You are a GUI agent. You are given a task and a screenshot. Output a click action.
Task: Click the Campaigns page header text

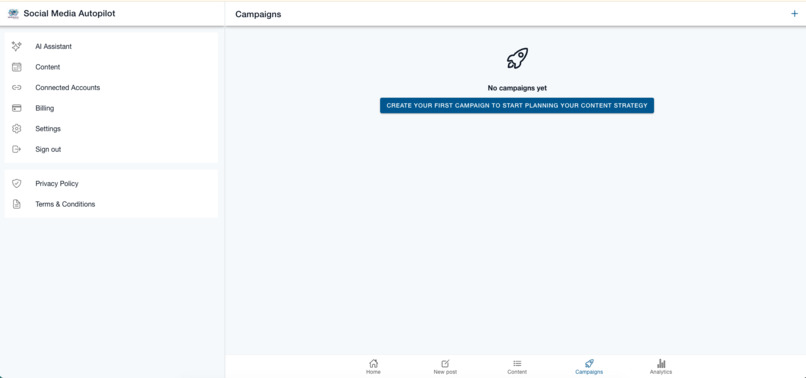[x=258, y=14]
